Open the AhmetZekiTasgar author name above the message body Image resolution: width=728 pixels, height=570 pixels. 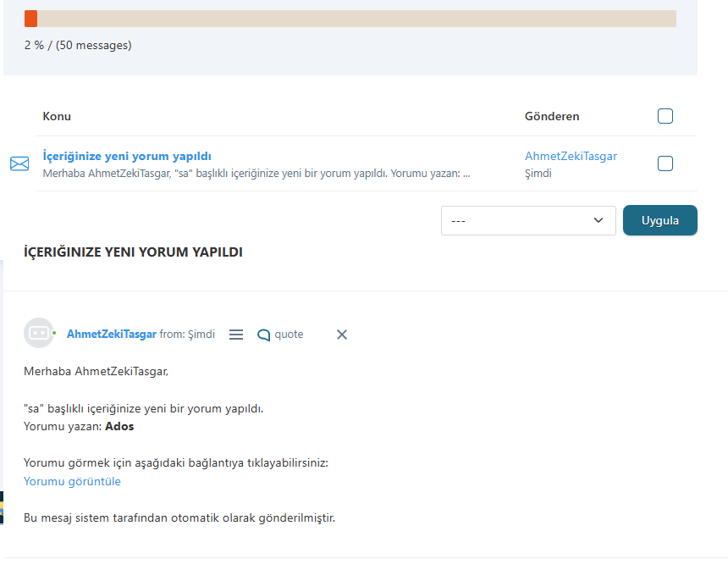point(112,335)
